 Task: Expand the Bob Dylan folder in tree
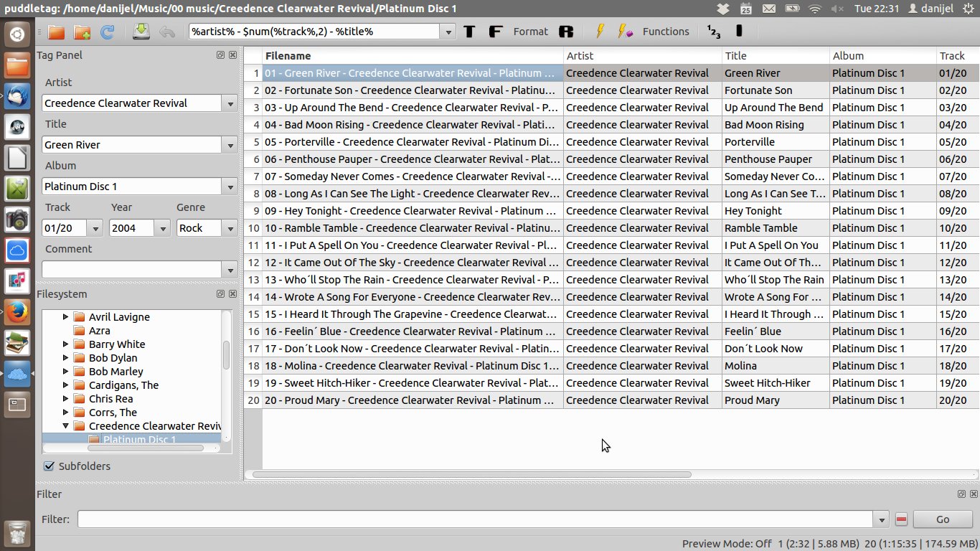pyautogui.click(x=66, y=358)
